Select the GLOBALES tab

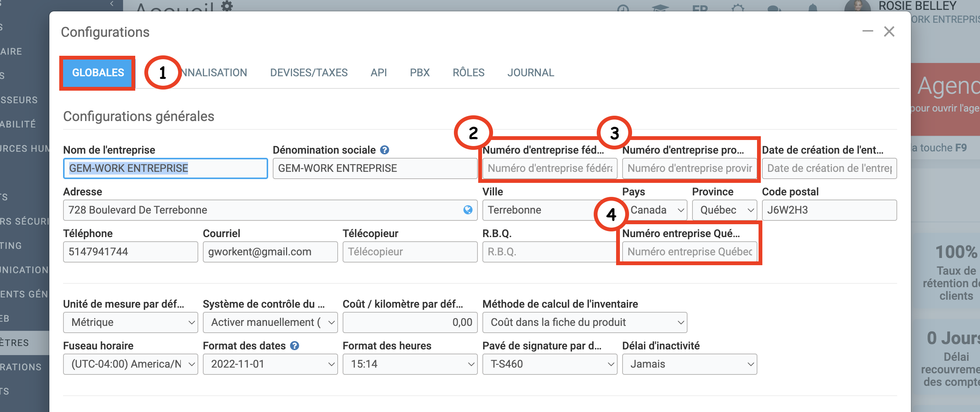click(98, 72)
